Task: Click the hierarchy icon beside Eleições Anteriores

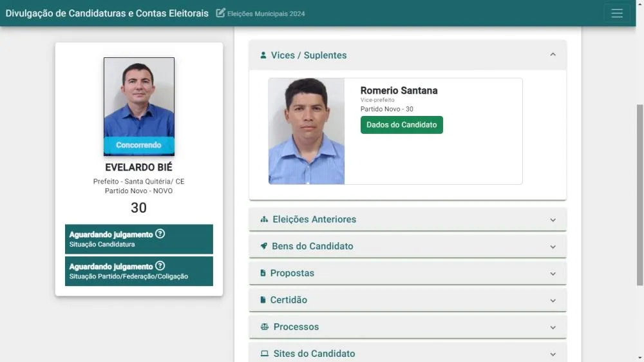Action: pos(264,220)
